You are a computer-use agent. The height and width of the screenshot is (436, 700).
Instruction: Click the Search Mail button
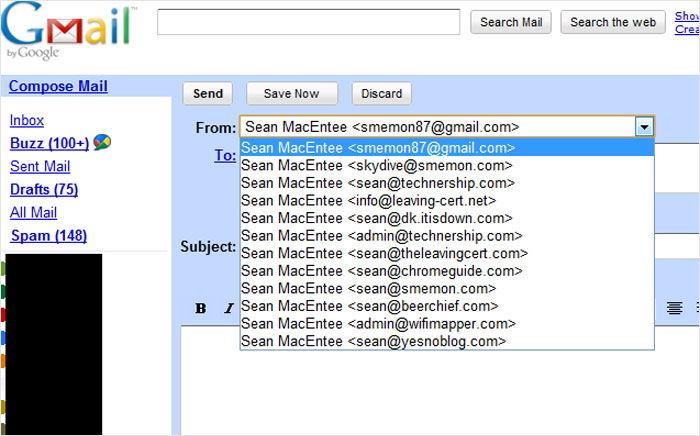[510, 22]
